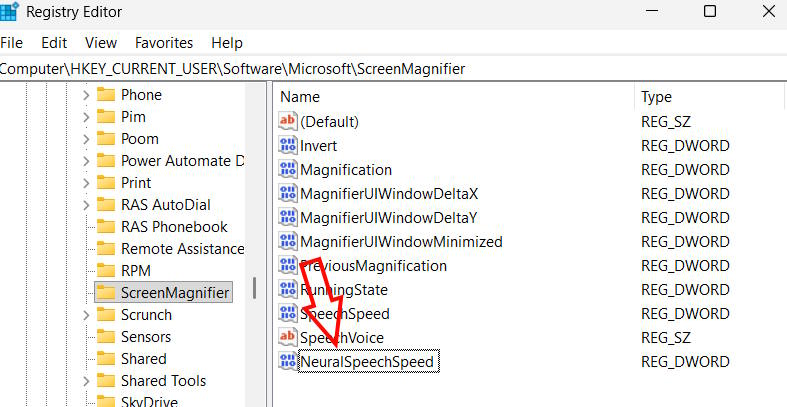
Task: Expand the Shared Tools key
Action: (86, 381)
